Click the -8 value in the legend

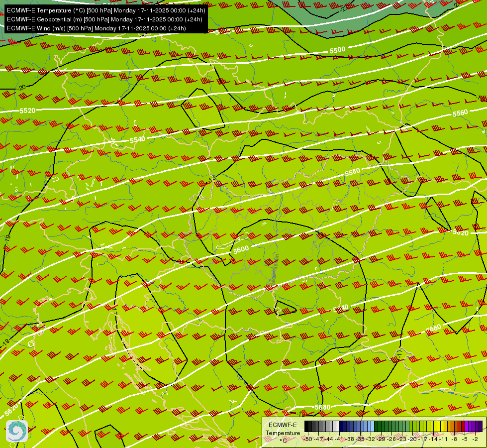click(454, 439)
